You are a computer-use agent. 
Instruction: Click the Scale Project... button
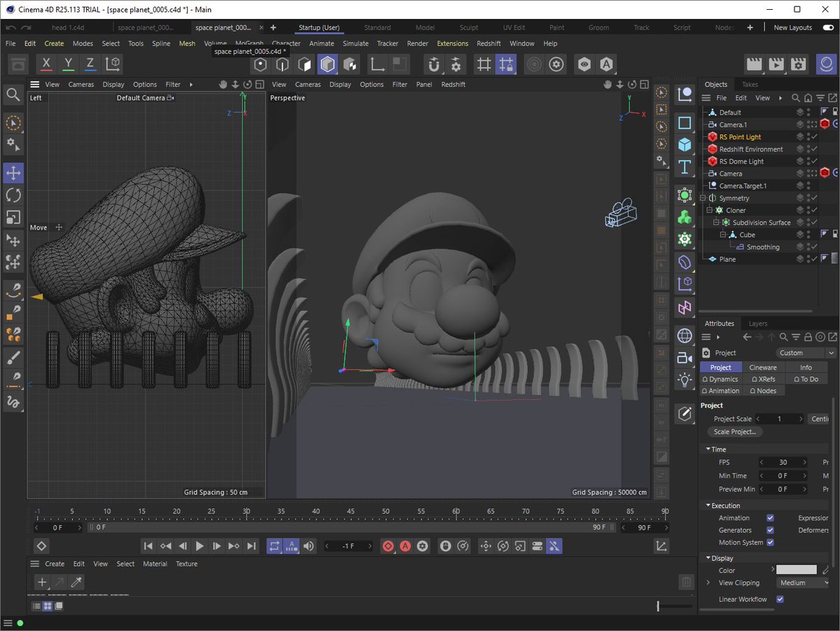click(734, 432)
